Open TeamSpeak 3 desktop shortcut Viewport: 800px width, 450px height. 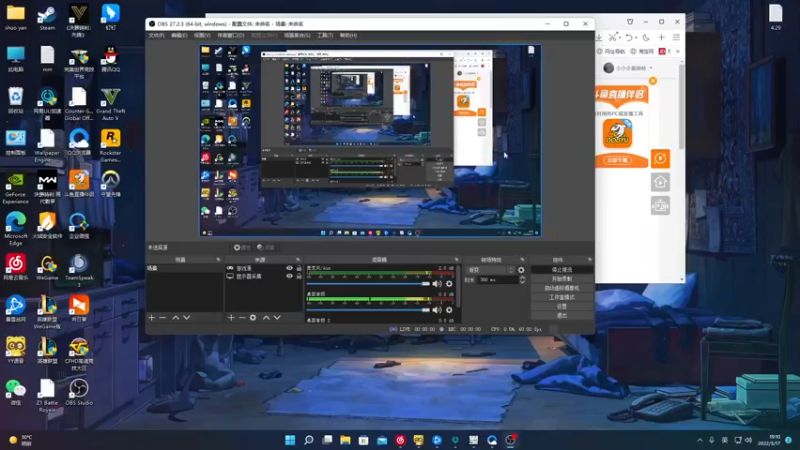click(x=79, y=269)
